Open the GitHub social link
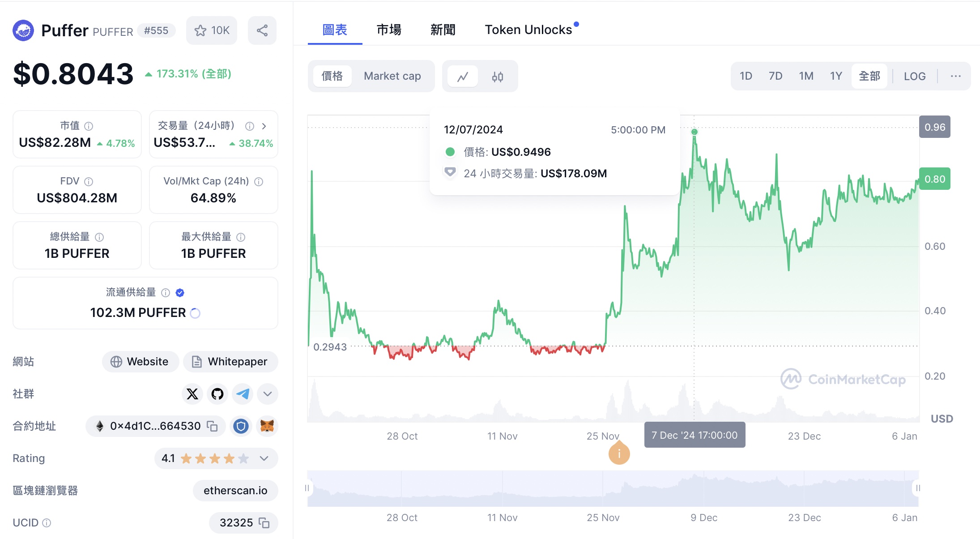 pyautogui.click(x=217, y=394)
